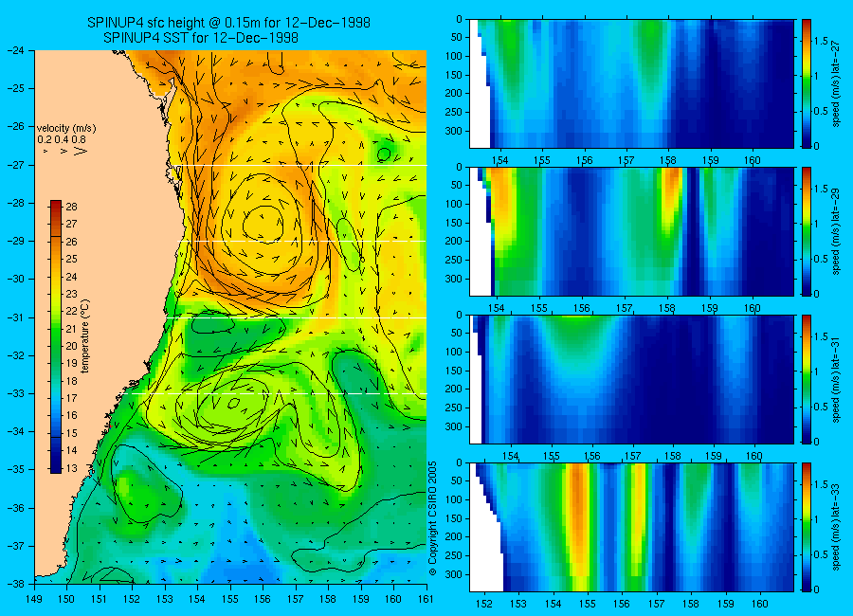Click the '-27' latitude label on the map axis
Viewport: 853px width, 616px height.
click(x=16, y=165)
